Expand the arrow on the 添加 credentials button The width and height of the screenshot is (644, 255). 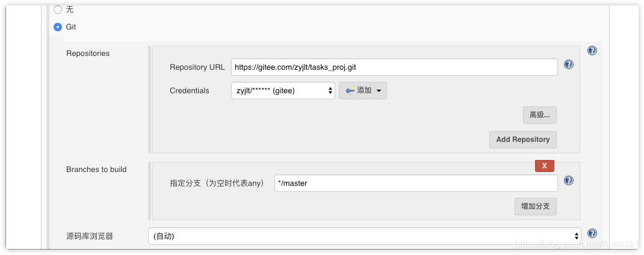379,91
